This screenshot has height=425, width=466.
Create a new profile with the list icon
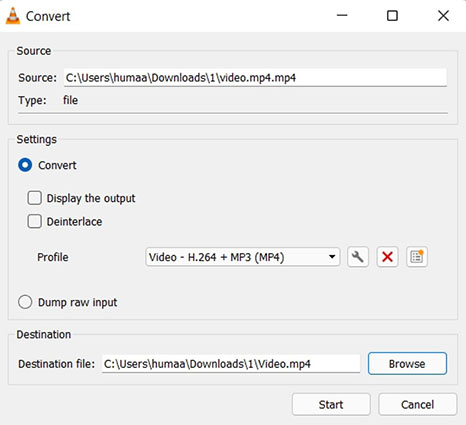pos(417,257)
